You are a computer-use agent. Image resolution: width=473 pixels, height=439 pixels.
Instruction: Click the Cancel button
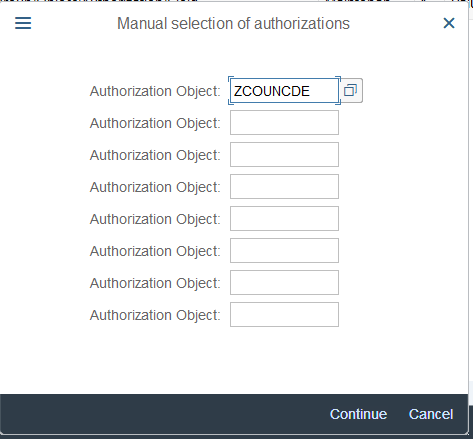click(x=431, y=414)
